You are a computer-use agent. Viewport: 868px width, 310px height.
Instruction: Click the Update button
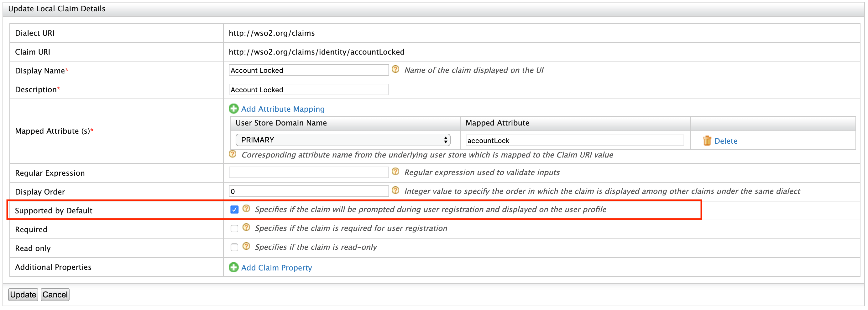(23, 294)
